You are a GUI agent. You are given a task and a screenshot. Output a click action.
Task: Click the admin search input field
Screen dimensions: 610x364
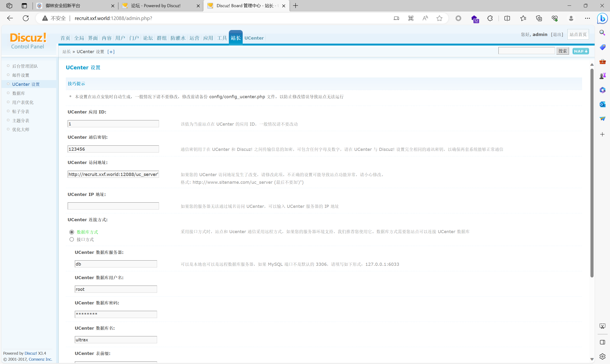click(x=526, y=51)
